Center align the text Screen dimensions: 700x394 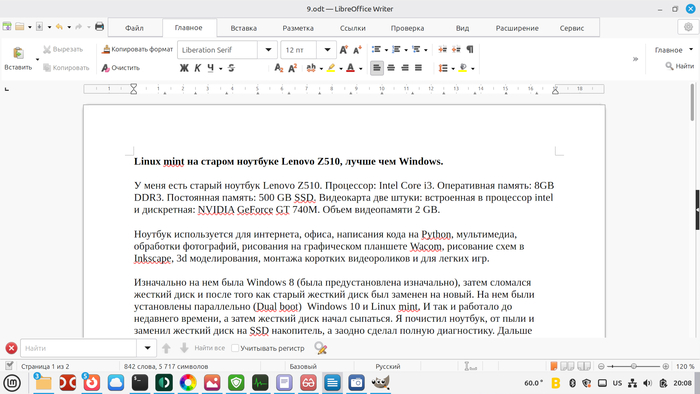coord(391,68)
